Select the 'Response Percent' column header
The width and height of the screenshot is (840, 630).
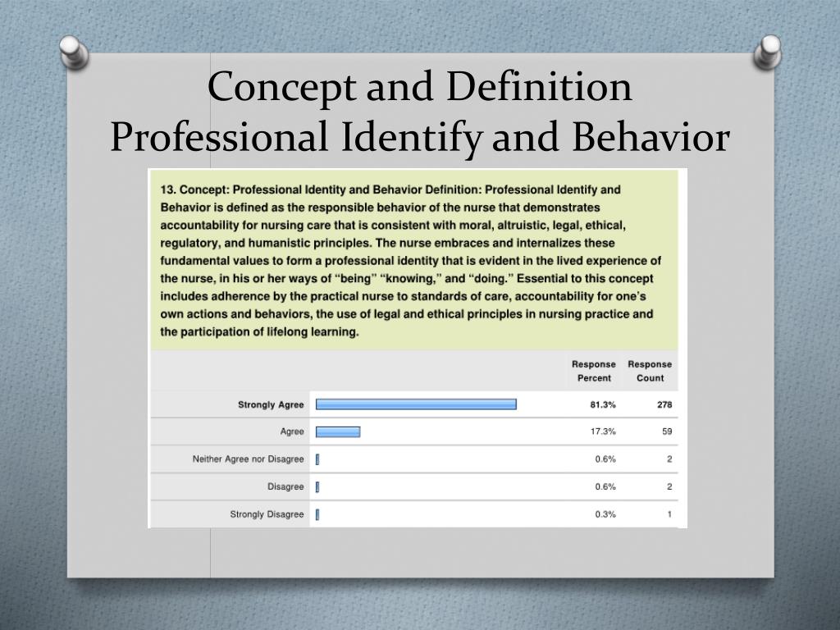point(594,371)
